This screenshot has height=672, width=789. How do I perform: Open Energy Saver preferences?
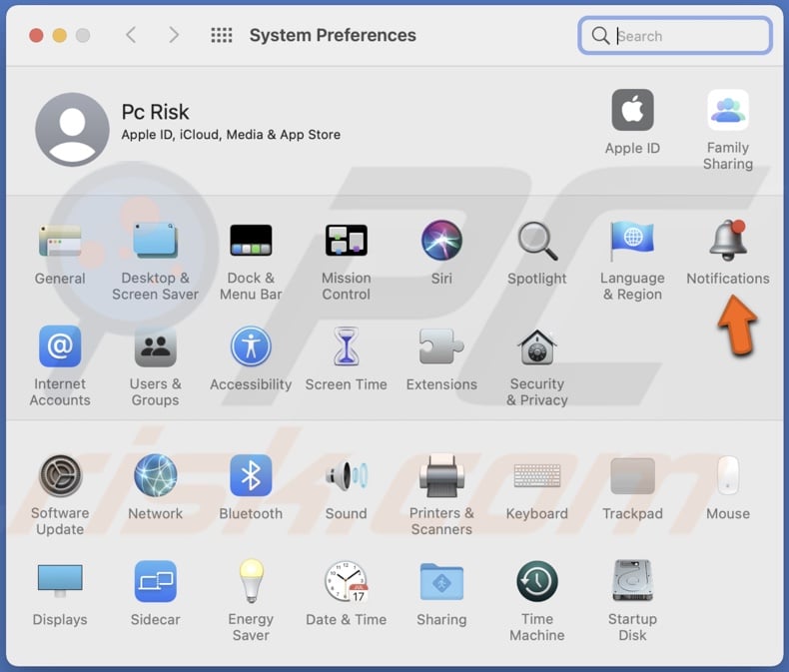click(x=251, y=582)
